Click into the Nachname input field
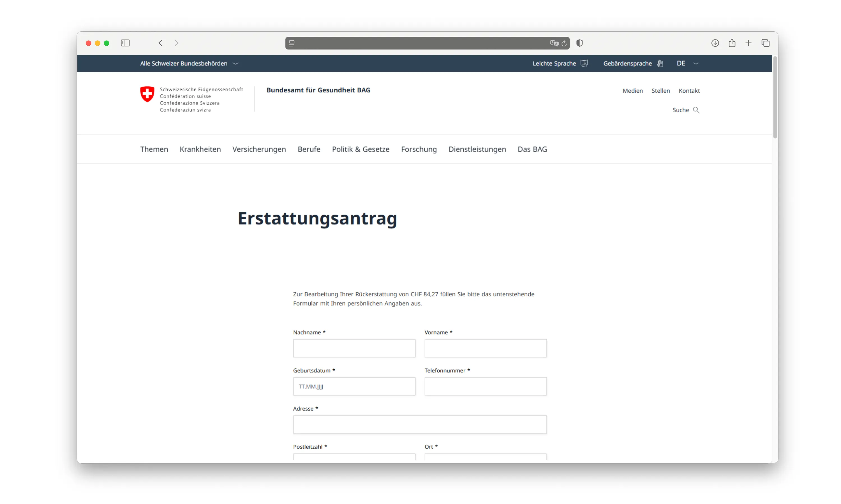841x504 pixels. [x=354, y=348]
